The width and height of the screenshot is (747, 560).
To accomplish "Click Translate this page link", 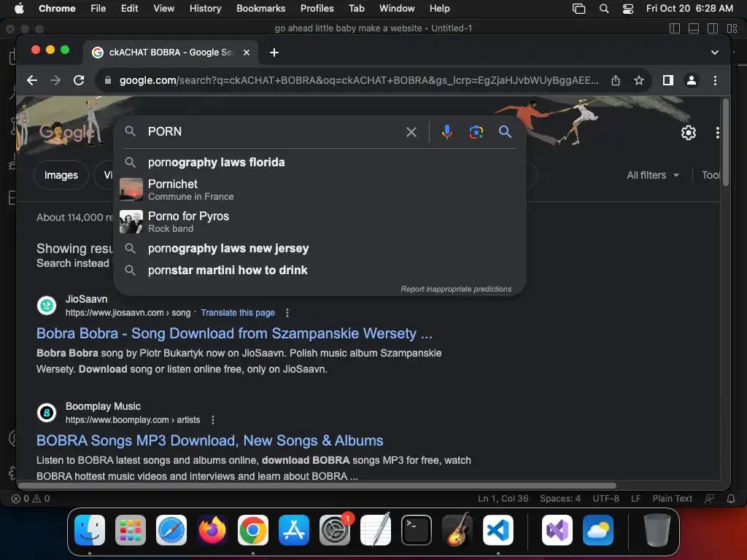I will point(238,313).
